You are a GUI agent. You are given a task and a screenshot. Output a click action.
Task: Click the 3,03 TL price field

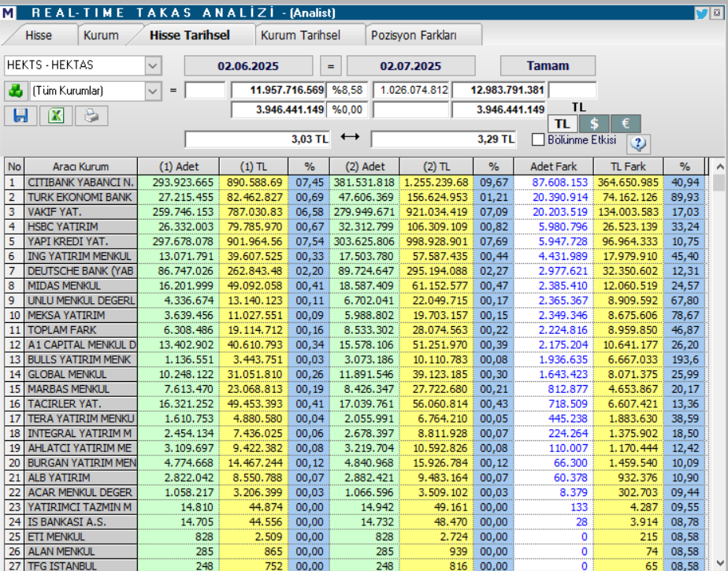(257, 139)
